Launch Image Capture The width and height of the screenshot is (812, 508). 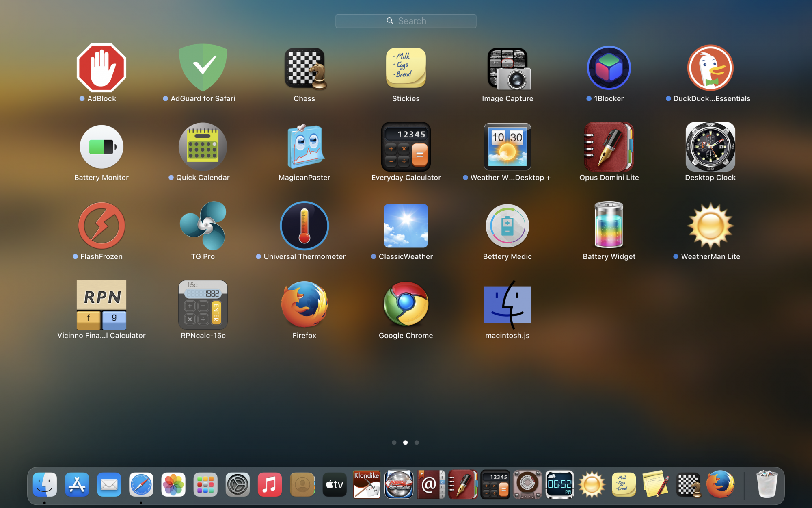[508, 68]
